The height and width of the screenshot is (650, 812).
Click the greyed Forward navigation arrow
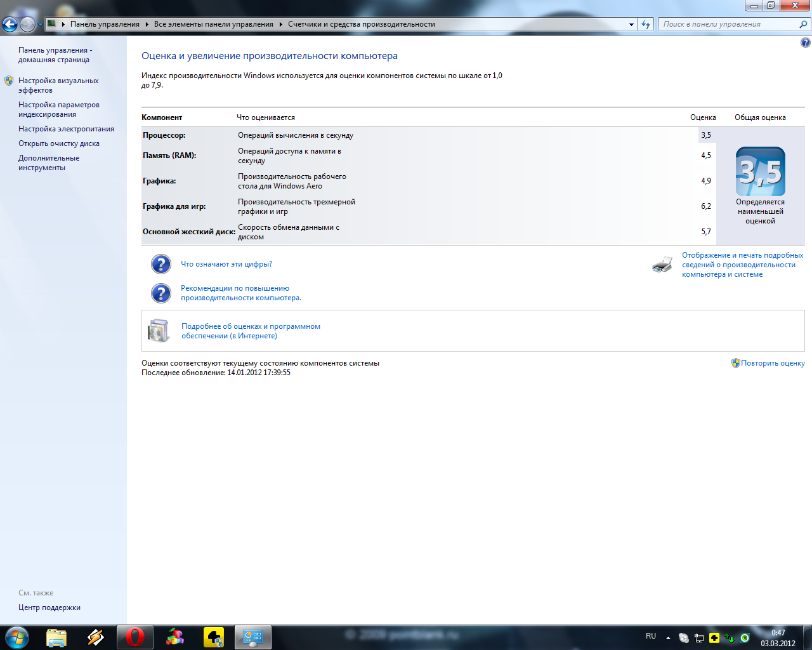pyautogui.click(x=28, y=24)
